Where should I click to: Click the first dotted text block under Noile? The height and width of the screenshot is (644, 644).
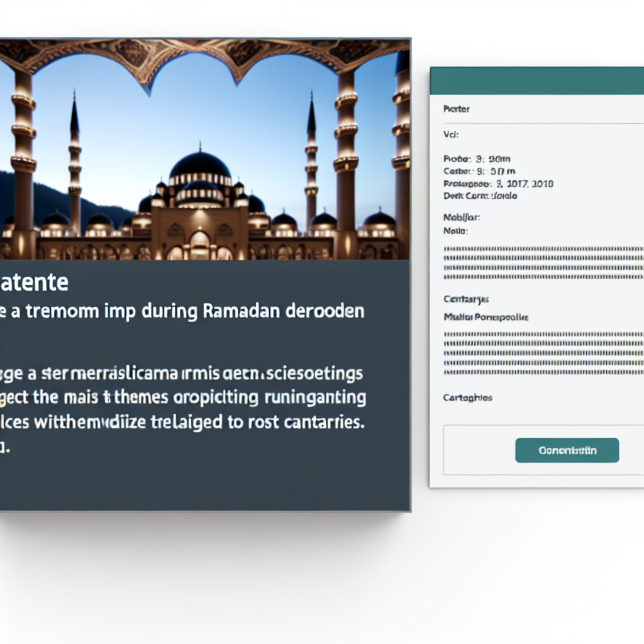click(543, 263)
